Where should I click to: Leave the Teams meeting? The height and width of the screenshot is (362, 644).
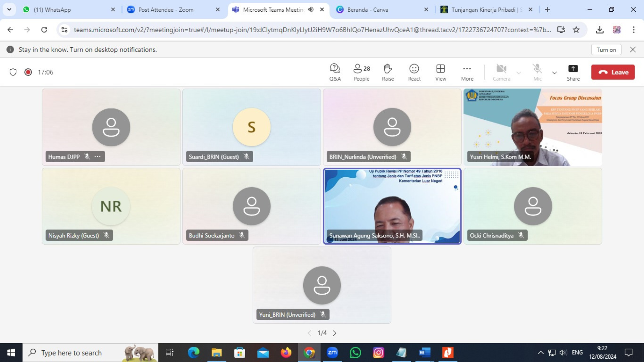(613, 72)
